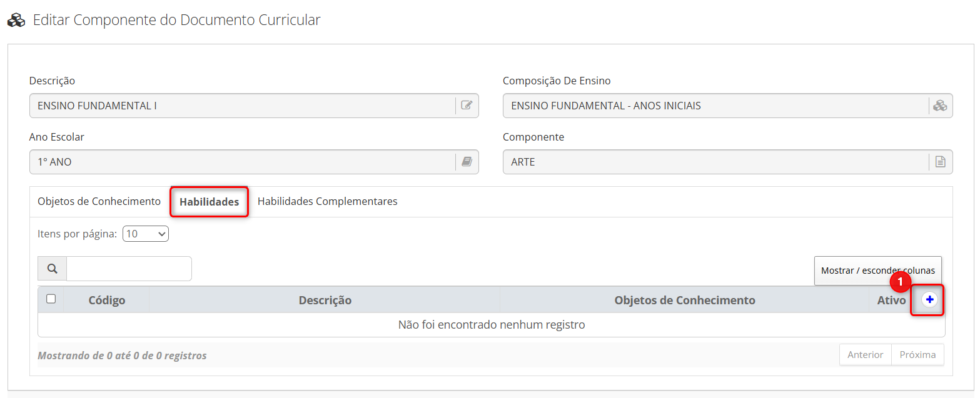This screenshot has height=398, width=980.
Task: Toggle the select-all checkbox in table header
Action: [51, 299]
